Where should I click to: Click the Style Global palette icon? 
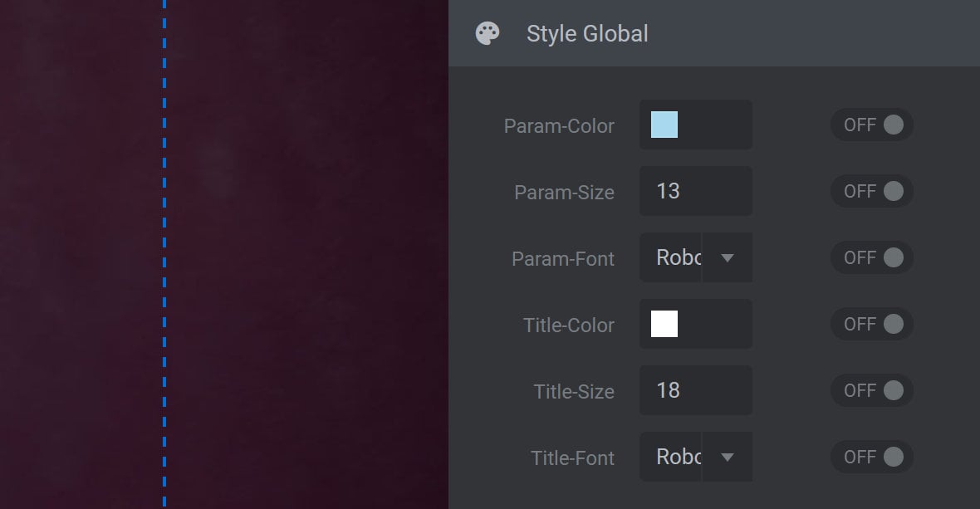[x=488, y=33]
